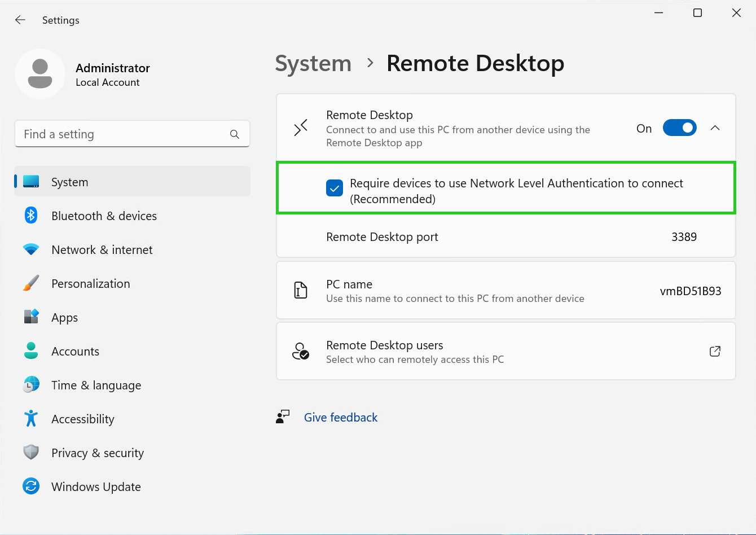Collapse the Remote Desktop section chevron
Screen dimensions: 756x535
click(x=715, y=128)
